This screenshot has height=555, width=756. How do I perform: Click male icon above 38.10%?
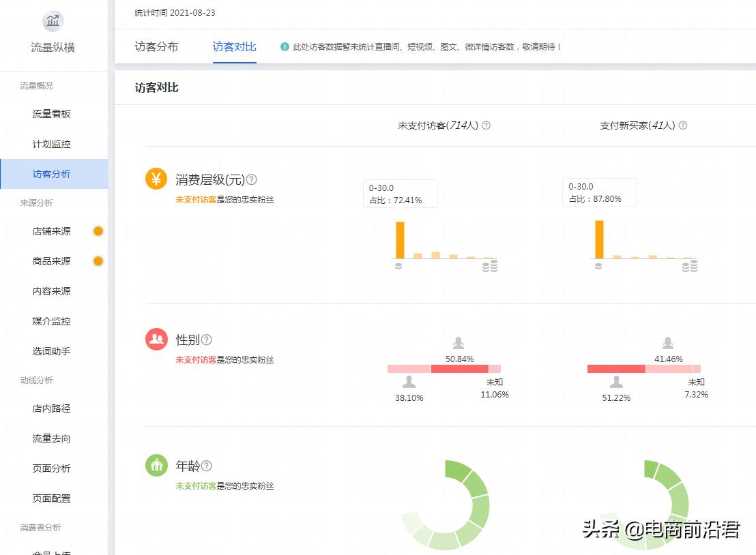409,382
